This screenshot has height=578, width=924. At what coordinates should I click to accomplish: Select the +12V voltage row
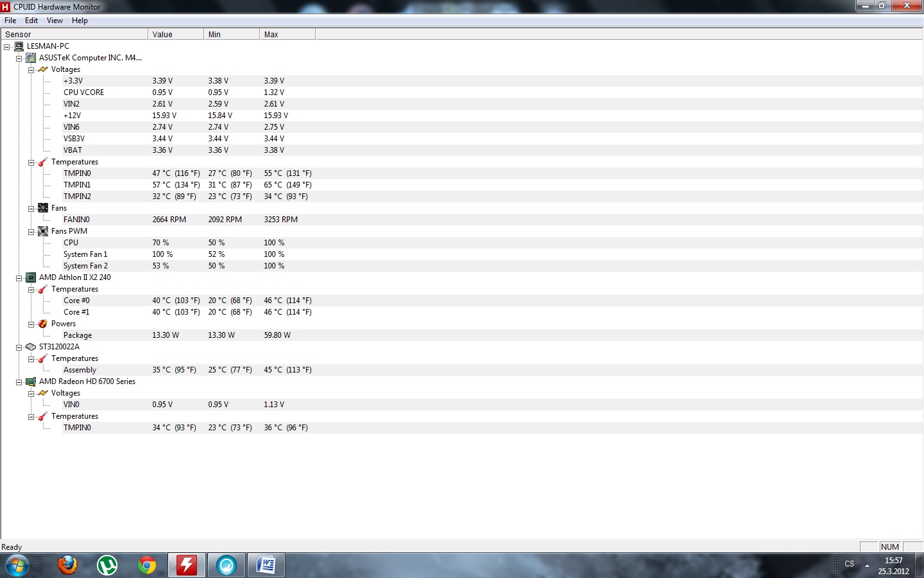tap(492, 116)
